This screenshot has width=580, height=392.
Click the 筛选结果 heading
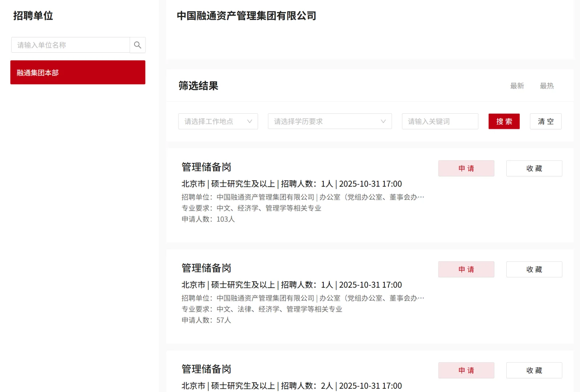point(198,86)
